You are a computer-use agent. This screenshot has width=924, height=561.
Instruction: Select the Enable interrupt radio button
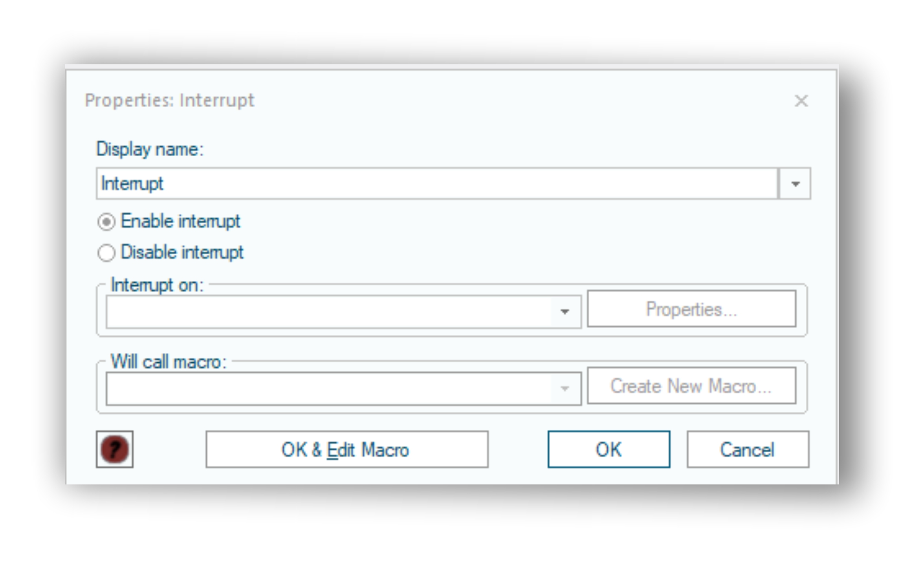click(106, 222)
